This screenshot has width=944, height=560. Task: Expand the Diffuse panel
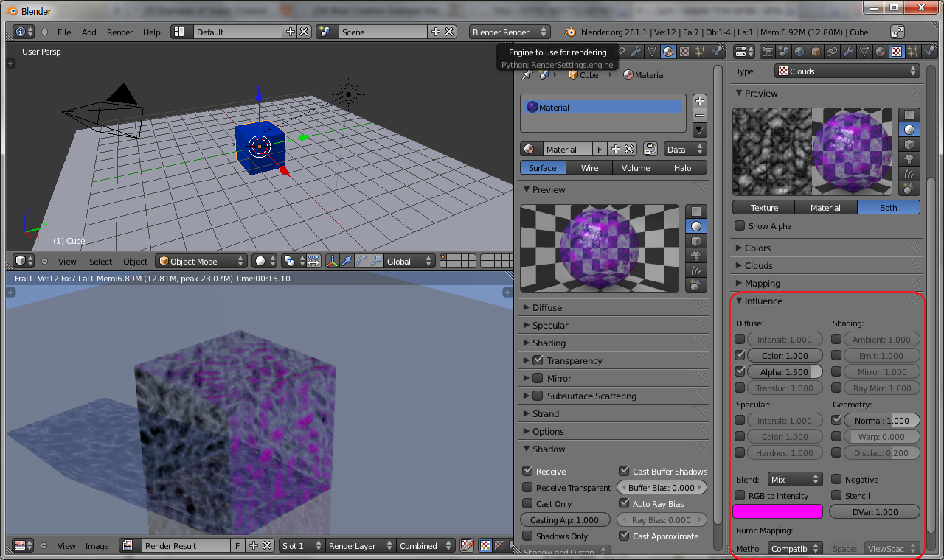546,307
